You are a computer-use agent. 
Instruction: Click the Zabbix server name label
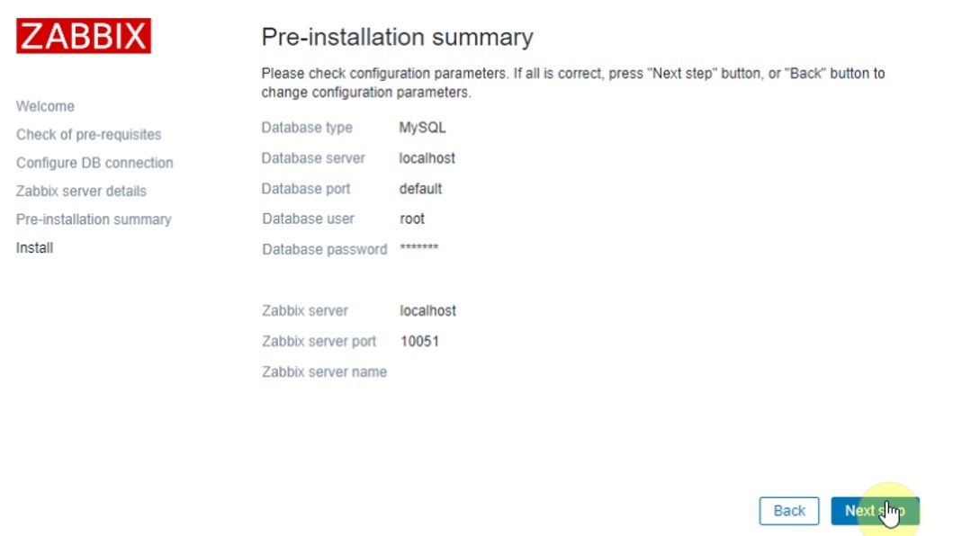point(324,371)
